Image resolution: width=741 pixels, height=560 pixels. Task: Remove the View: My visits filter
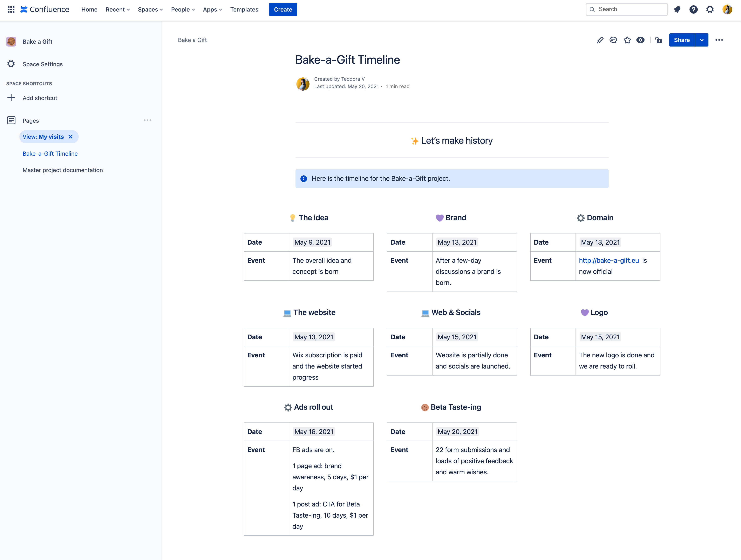71,136
